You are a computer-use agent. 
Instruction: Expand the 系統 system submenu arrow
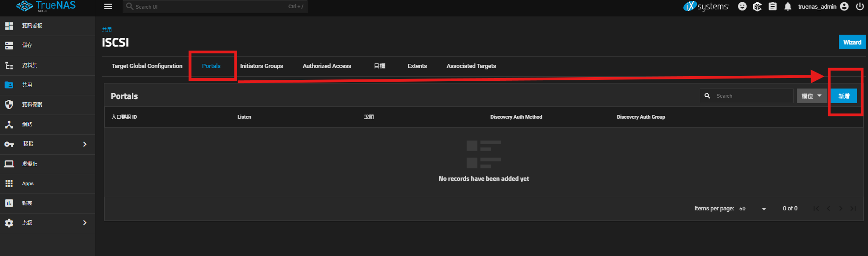85,223
